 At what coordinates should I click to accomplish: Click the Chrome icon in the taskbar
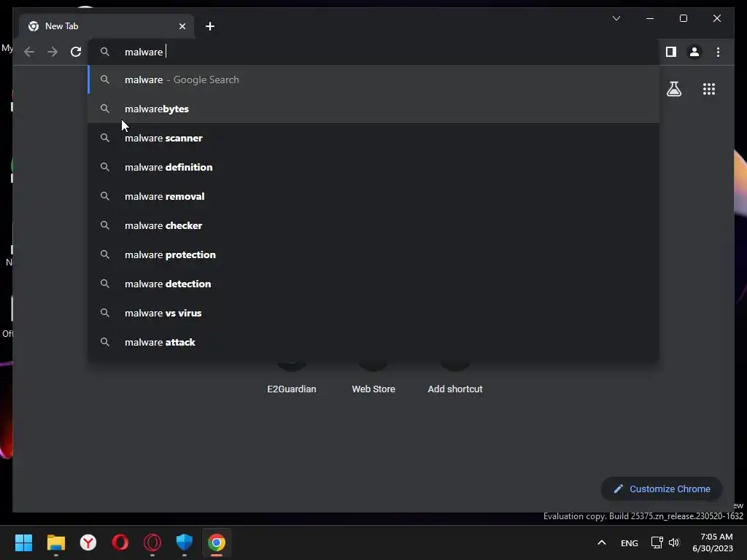point(216,542)
